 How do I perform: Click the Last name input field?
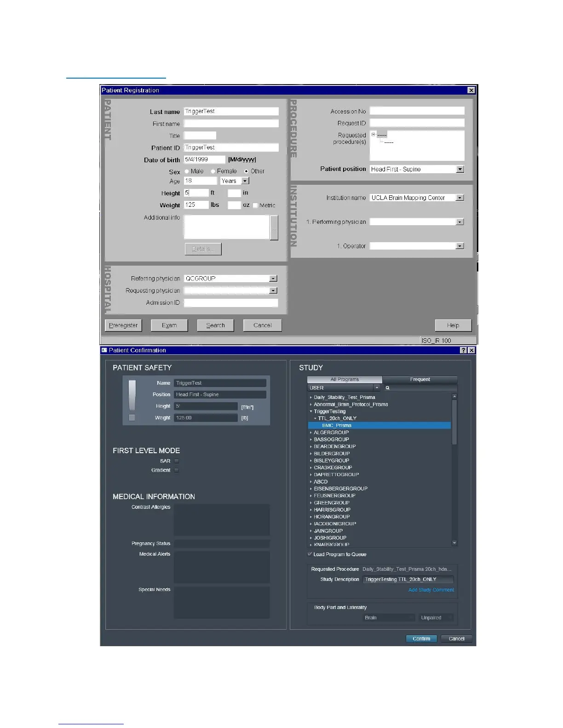[231, 111]
